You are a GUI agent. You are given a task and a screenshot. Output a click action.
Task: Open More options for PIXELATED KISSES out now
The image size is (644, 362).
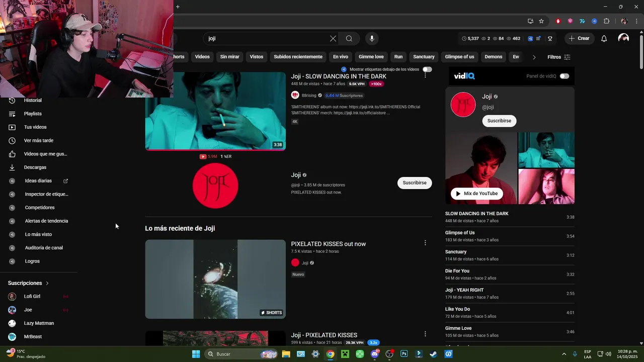click(x=425, y=243)
